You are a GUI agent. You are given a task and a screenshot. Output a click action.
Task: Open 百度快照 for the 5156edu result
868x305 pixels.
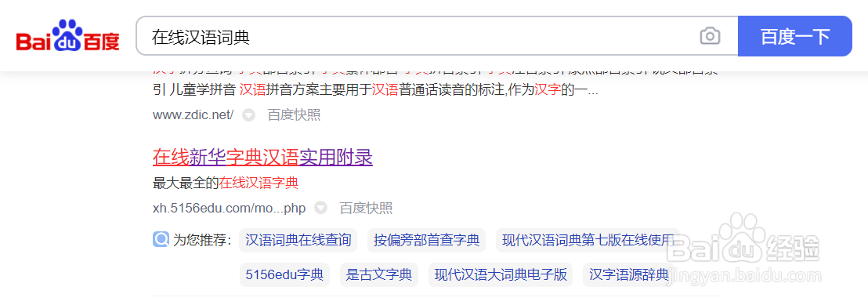[366, 208]
